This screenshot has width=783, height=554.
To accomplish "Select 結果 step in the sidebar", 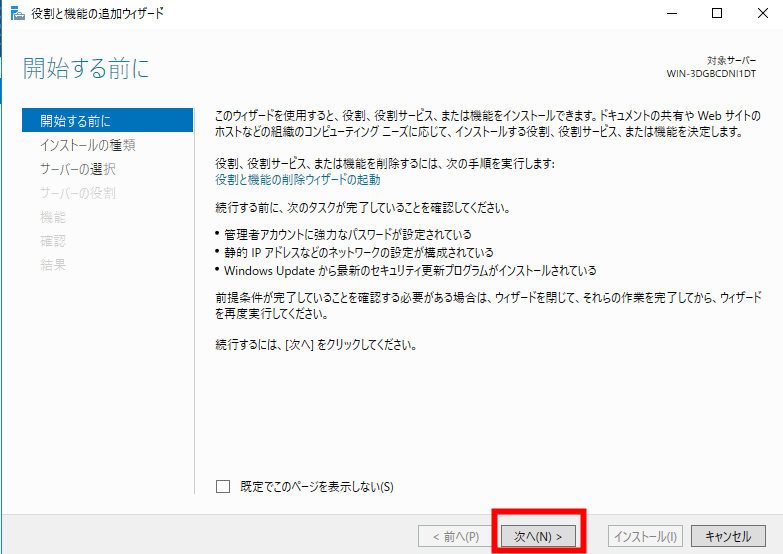I will coord(53,265).
